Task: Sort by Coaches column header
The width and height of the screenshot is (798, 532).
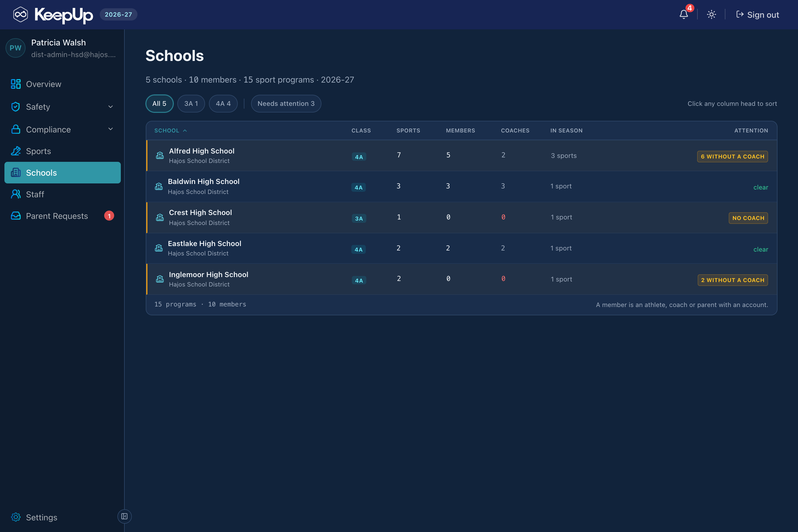Action: [515, 131]
